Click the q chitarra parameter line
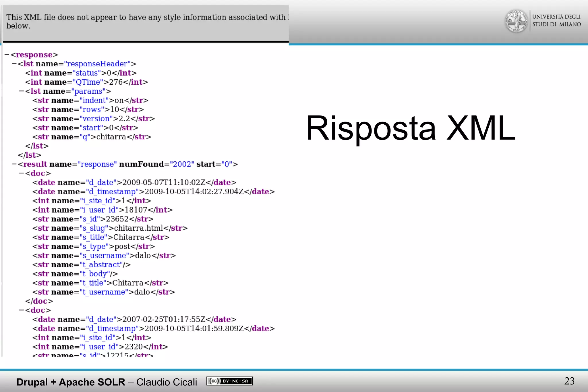 point(92,137)
